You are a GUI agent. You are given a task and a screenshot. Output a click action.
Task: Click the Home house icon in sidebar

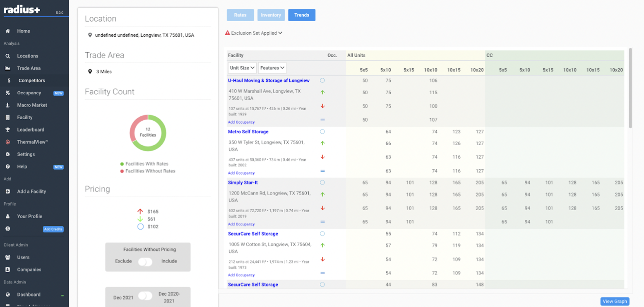click(7, 31)
